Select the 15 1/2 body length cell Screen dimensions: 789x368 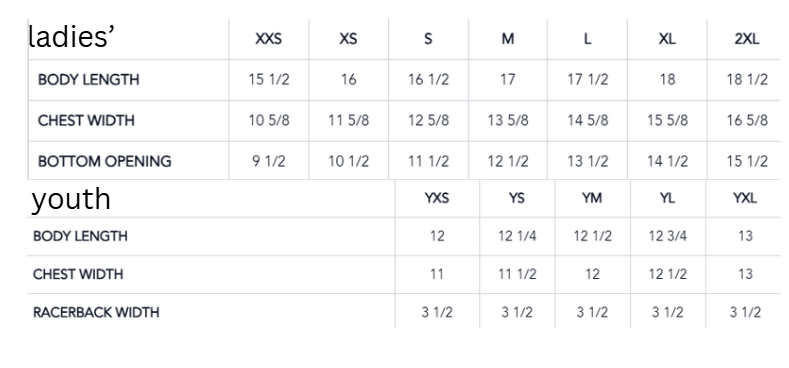click(x=269, y=80)
